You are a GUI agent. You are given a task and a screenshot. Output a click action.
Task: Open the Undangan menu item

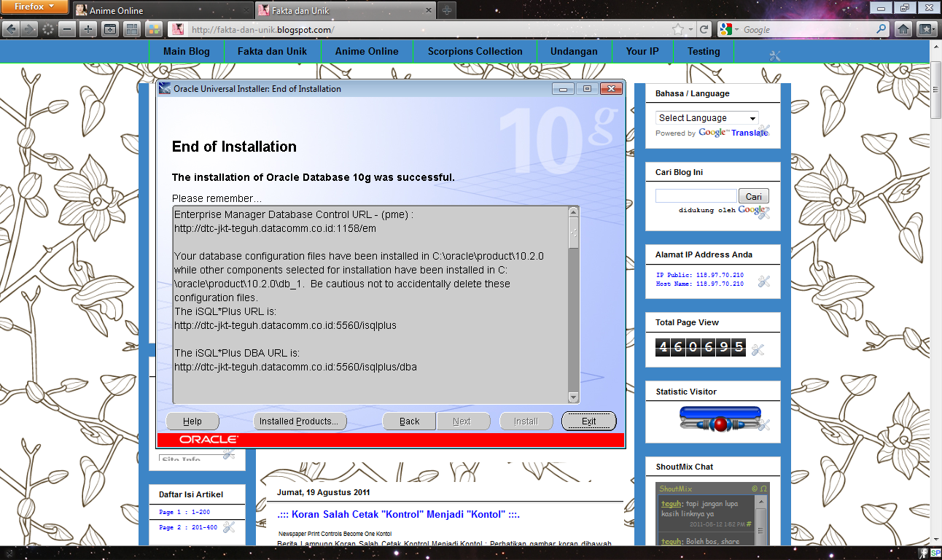click(574, 51)
